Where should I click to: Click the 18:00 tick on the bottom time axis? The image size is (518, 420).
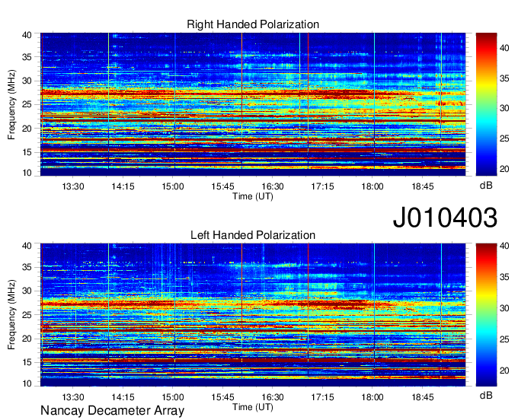(x=373, y=397)
